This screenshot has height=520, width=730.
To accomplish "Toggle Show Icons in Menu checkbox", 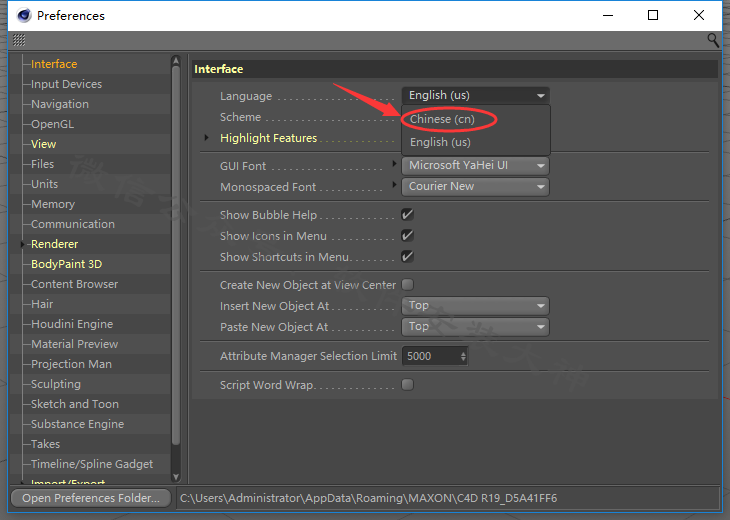I will (407, 236).
